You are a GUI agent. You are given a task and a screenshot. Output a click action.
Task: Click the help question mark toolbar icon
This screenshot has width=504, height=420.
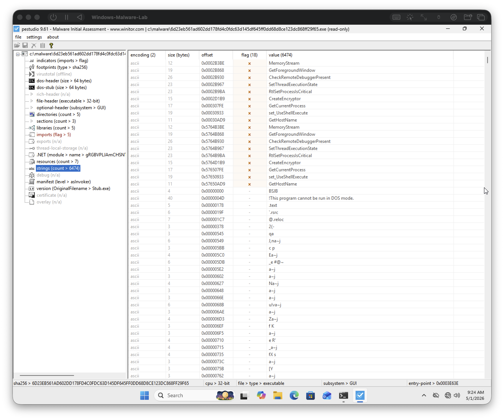pos(51,45)
